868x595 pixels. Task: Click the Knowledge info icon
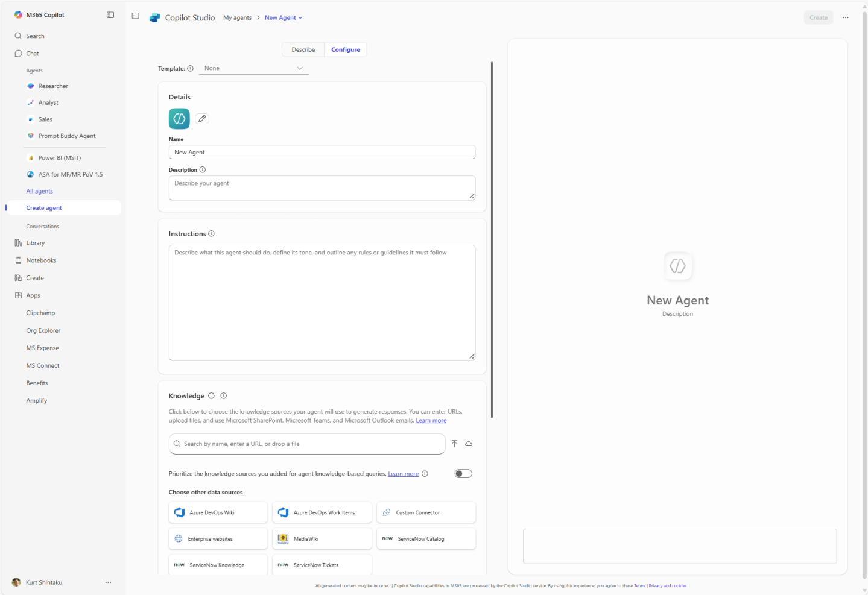[x=223, y=395]
